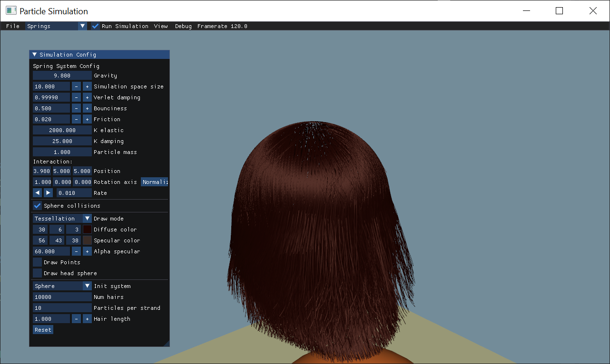Screen dimensions: 610x364
Task: Toggle the Run Simulation checkbox
Action: point(95,26)
